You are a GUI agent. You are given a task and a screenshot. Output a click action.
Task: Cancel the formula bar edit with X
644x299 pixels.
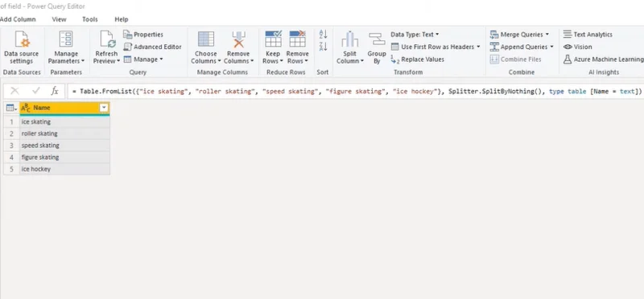point(14,91)
